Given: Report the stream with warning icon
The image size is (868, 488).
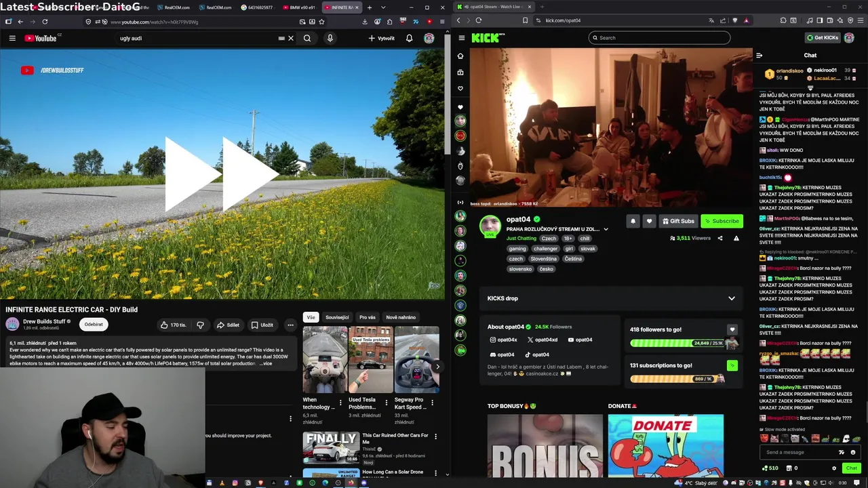Looking at the screenshot, I should (x=736, y=239).
